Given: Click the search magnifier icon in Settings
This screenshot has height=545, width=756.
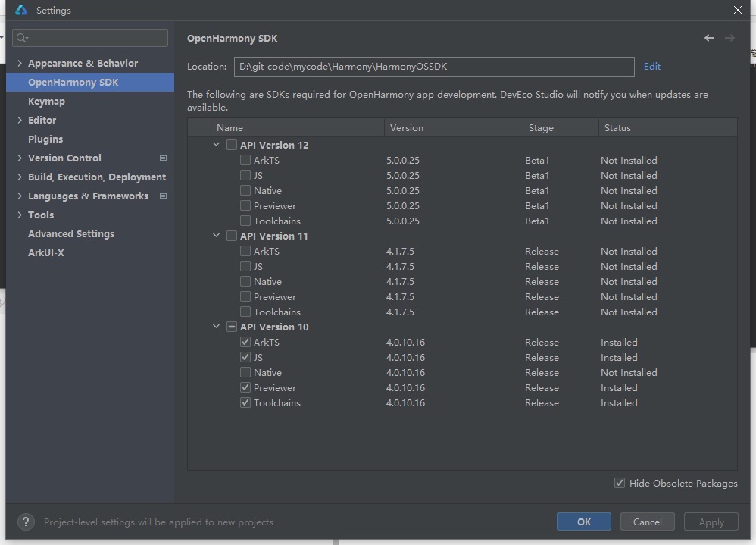Looking at the screenshot, I should [22, 38].
